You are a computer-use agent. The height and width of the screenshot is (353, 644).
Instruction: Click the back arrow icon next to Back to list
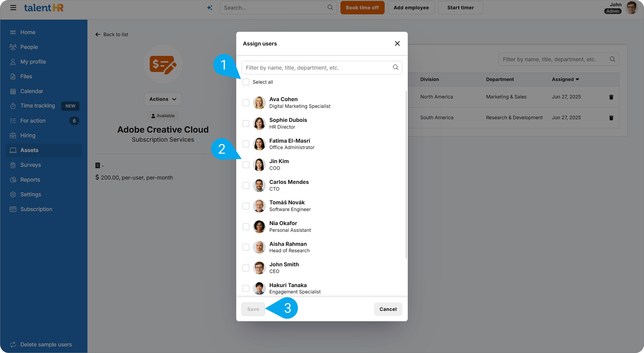pyautogui.click(x=98, y=34)
